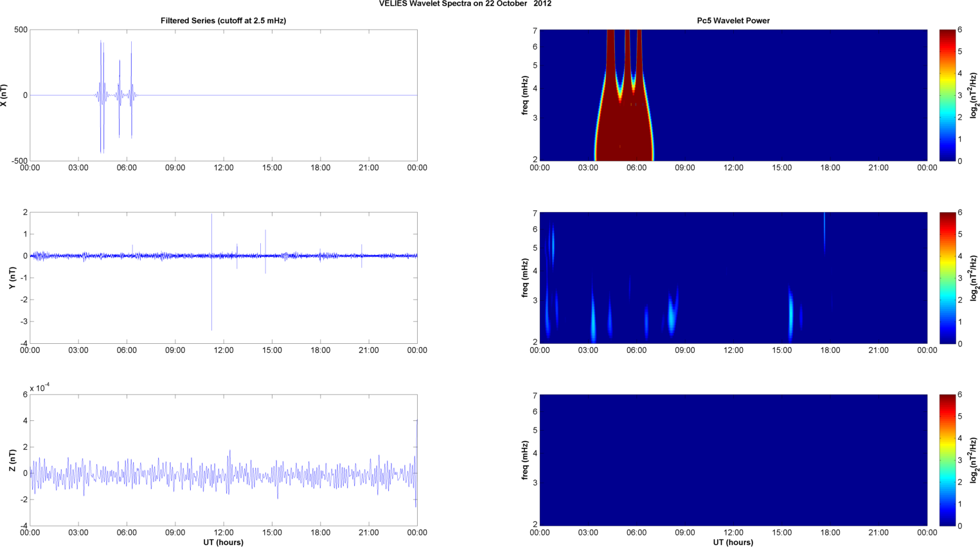Pick the colorbar beside the Z wavelet power plot
Screen dimensions: 980x547
(947, 460)
